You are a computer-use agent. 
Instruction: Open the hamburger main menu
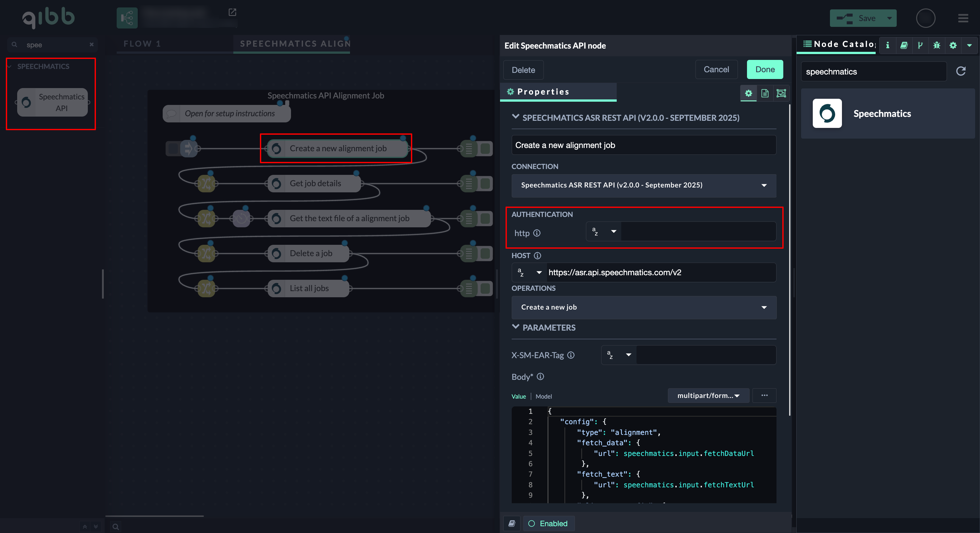click(963, 18)
